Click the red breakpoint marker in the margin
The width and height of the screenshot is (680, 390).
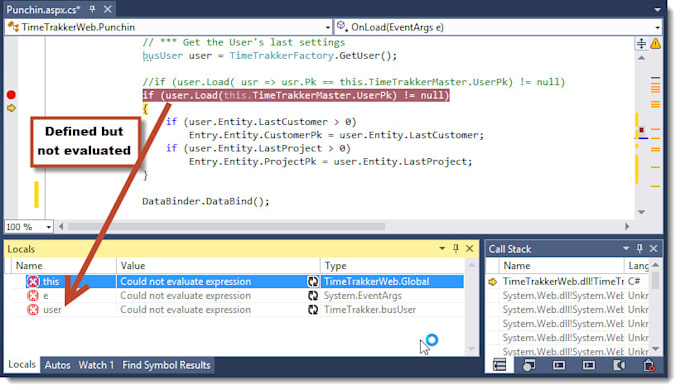point(11,95)
